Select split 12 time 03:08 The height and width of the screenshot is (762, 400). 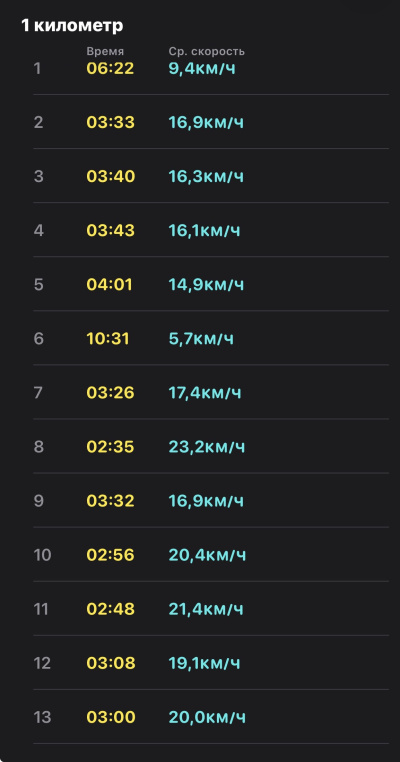(111, 663)
